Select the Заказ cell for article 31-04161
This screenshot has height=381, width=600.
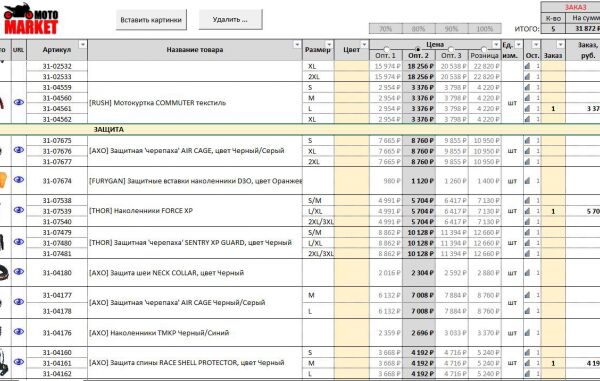click(553, 363)
